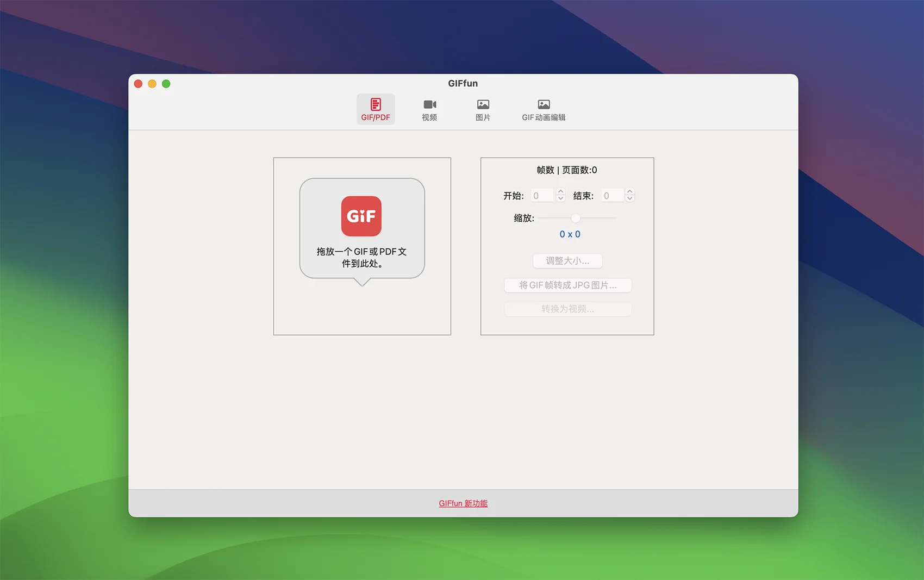Click the 结束 end frame field
The width and height of the screenshot is (924, 580).
[613, 196]
